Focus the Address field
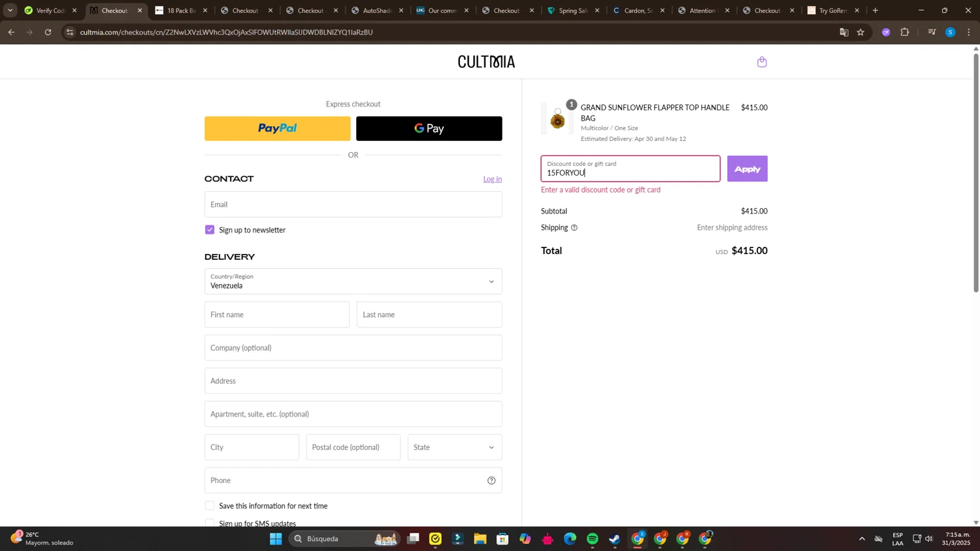The width and height of the screenshot is (980, 551). (353, 381)
